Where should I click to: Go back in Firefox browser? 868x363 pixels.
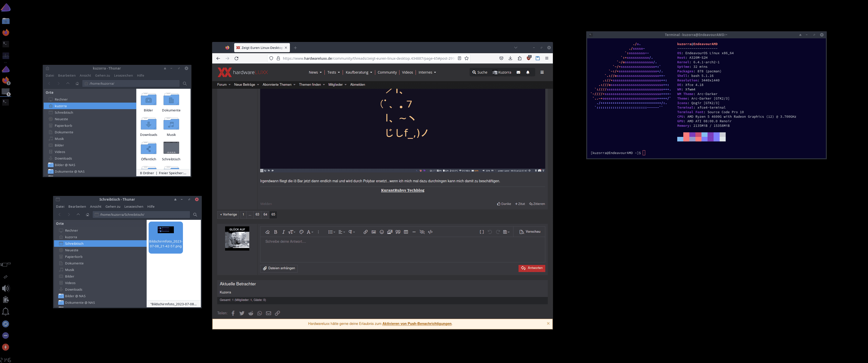(x=218, y=58)
